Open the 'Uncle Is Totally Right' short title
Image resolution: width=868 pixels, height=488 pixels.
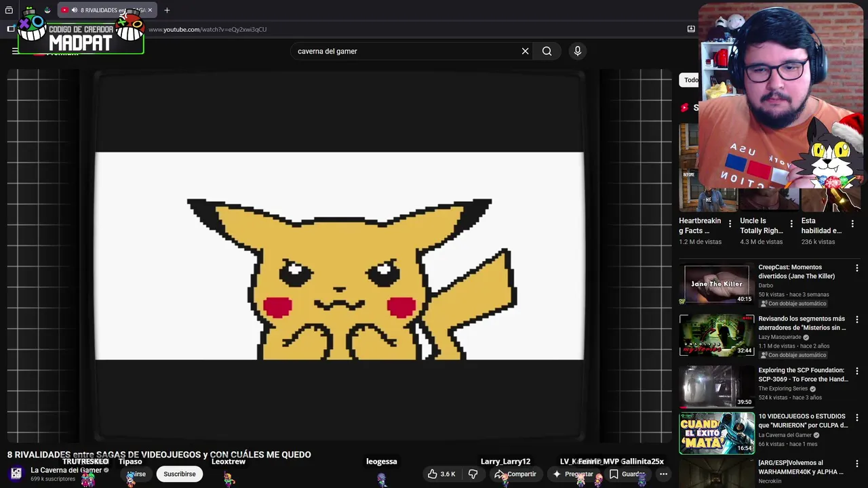coord(762,226)
